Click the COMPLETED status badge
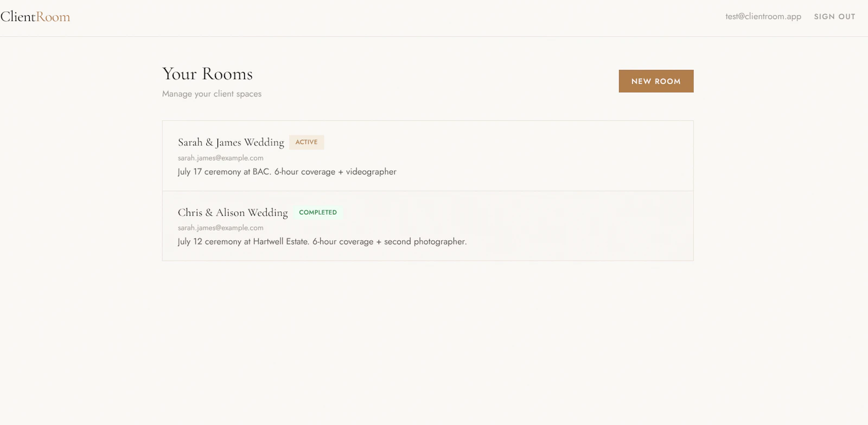This screenshot has width=868, height=425. (318, 212)
